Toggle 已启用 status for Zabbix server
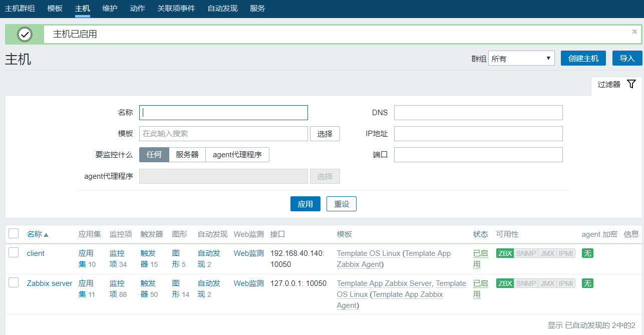This screenshot has width=644, height=335. click(481, 289)
